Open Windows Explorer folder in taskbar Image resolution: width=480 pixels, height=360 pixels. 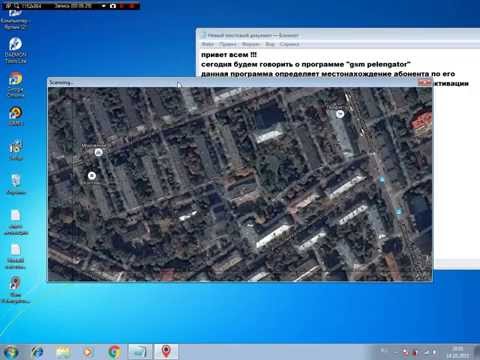tap(63, 352)
